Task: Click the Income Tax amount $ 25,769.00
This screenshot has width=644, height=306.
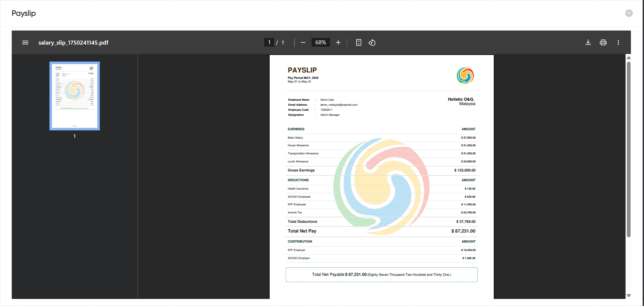Action: point(468,212)
